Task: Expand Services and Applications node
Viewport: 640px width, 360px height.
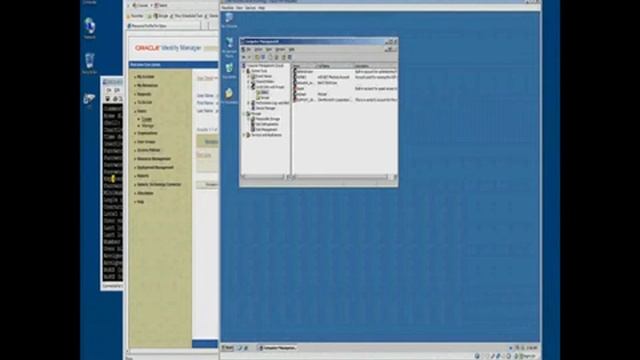Action: (244, 135)
